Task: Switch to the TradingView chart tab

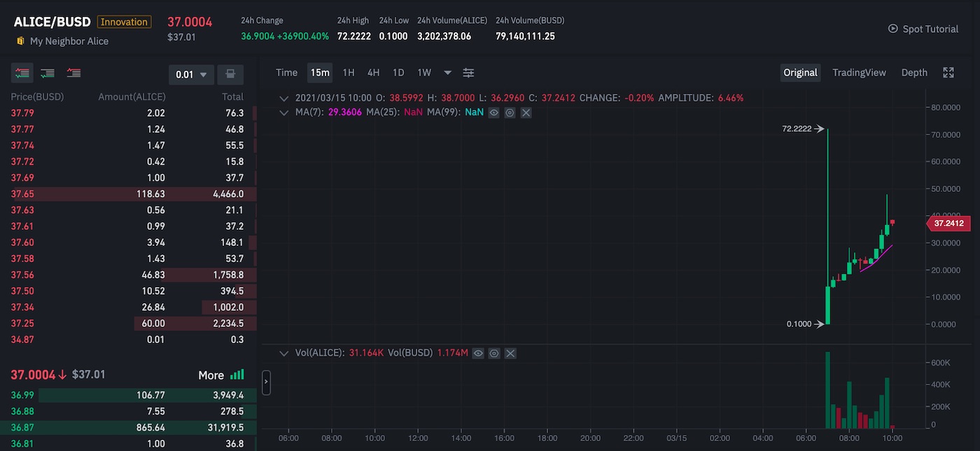Action: click(x=859, y=73)
